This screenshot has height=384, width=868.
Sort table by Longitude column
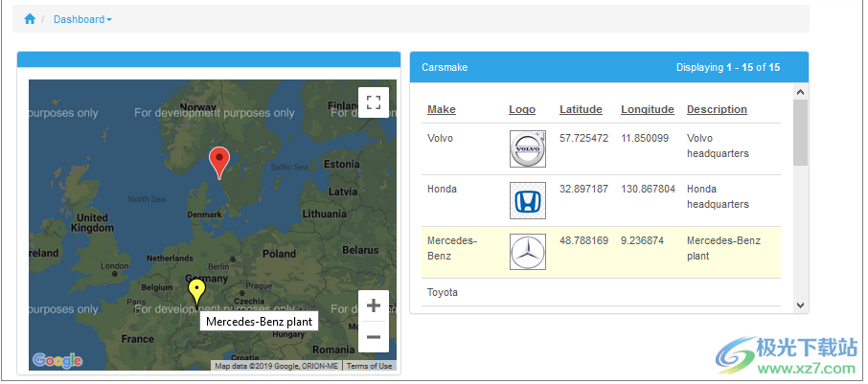tap(647, 109)
